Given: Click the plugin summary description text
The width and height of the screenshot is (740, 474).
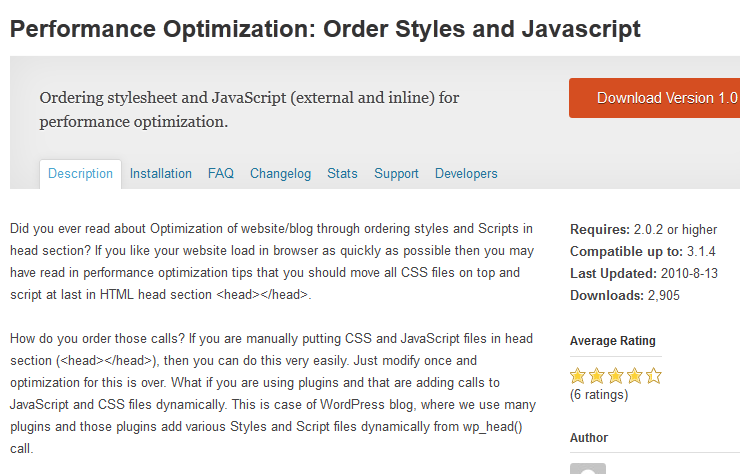Looking at the screenshot, I should 249,110.
